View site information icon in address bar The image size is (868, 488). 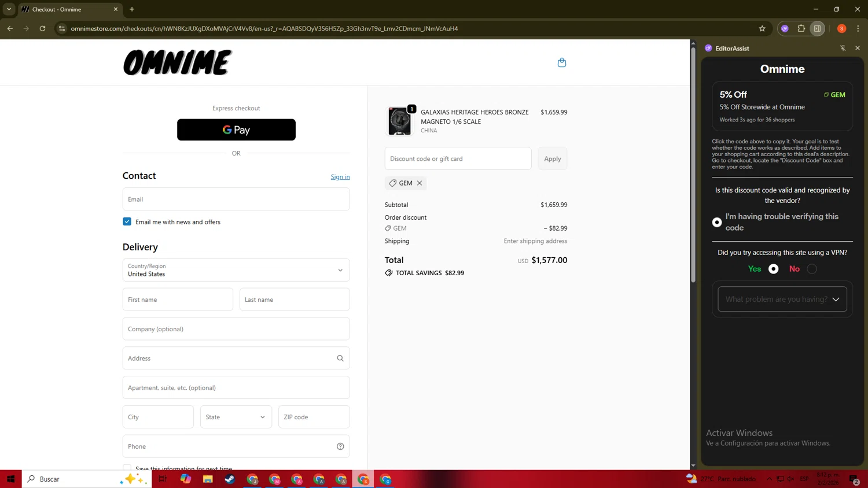coord(62,28)
